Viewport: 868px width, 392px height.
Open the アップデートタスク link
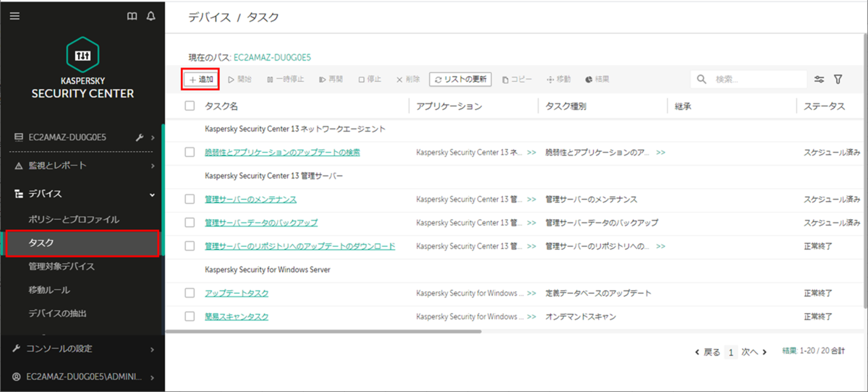(237, 293)
